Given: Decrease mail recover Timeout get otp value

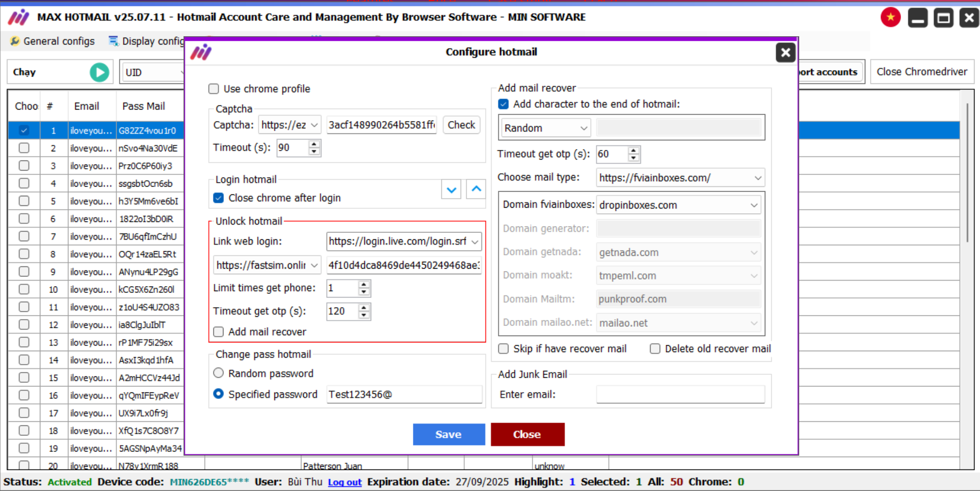Looking at the screenshot, I should tap(634, 158).
